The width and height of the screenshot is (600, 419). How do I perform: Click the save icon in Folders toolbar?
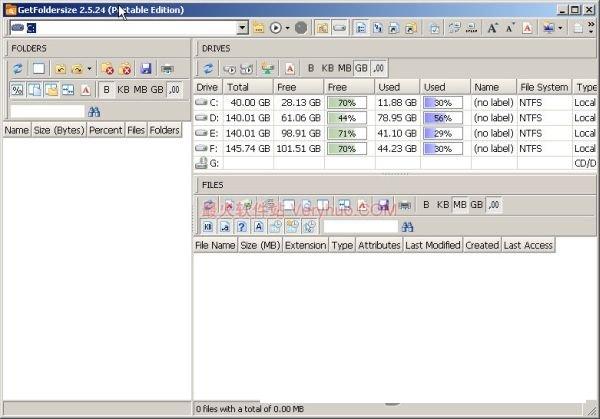pos(146,69)
